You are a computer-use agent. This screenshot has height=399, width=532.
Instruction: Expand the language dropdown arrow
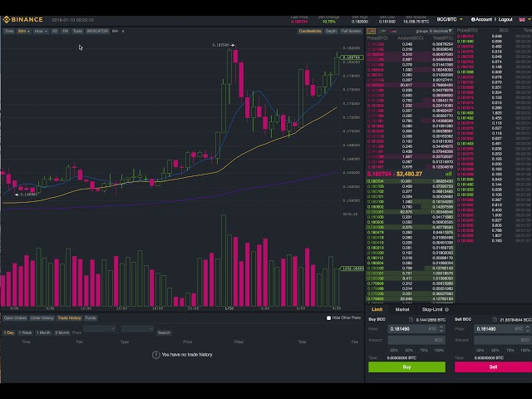point(529,20)
